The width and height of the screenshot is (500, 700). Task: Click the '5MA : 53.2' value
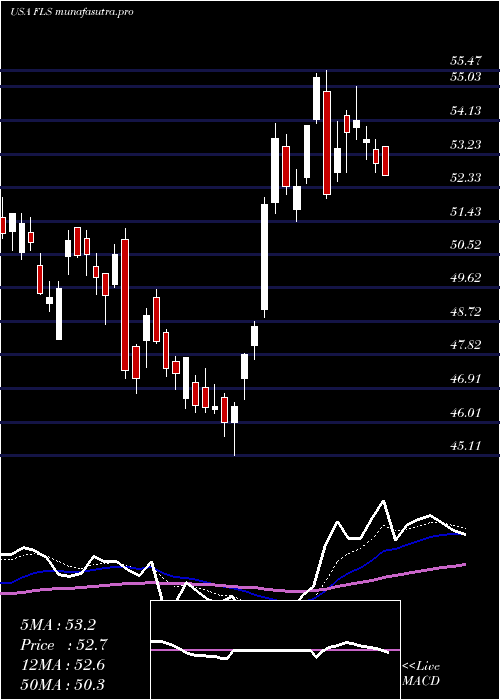pos(58,625)
